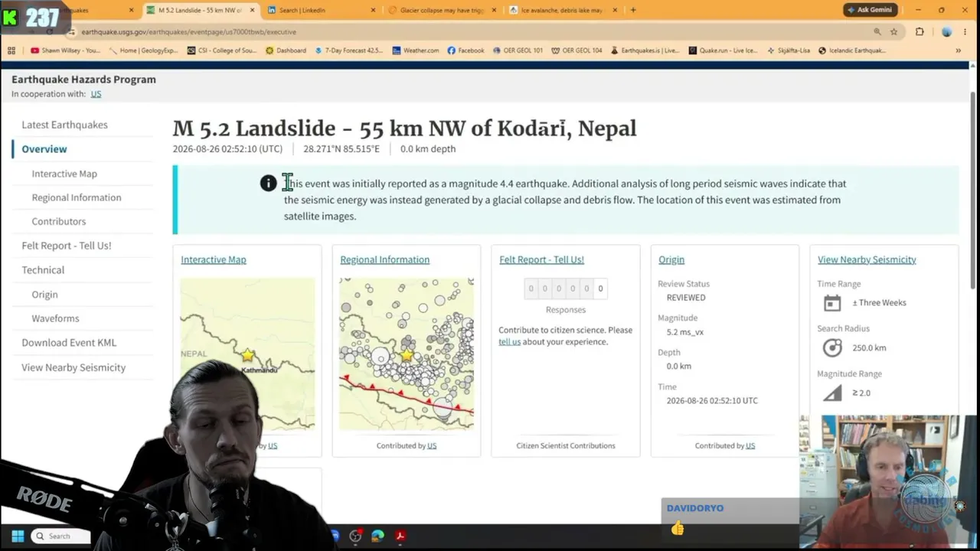Open the apps grid in bookmarks bar

pos(11,51)
